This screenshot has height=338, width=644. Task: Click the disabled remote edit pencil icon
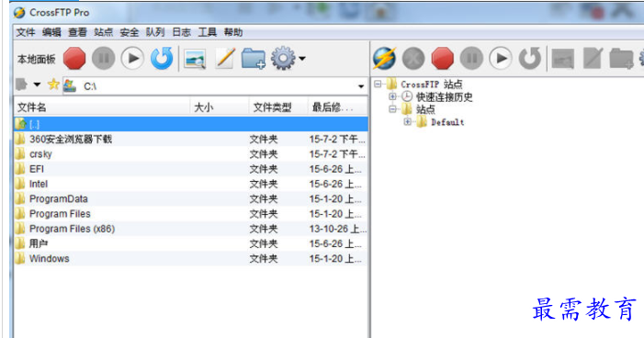[x=593, y=58]
